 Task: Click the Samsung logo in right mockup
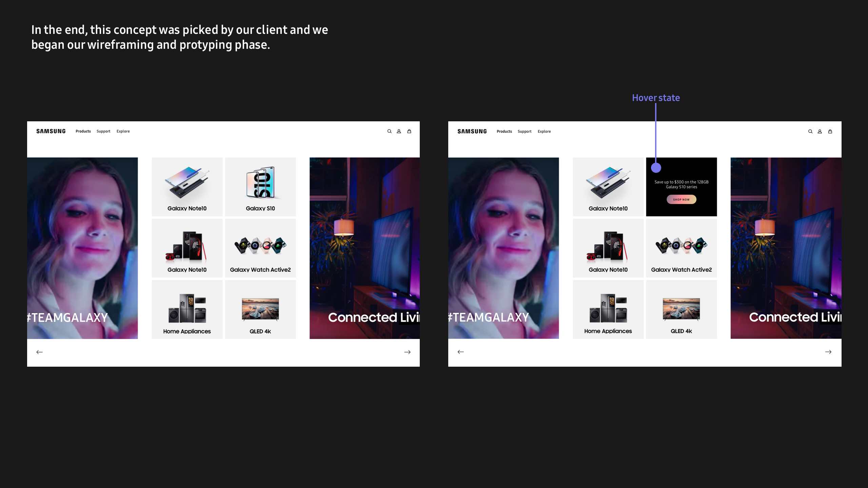click(x=472, y=131)
